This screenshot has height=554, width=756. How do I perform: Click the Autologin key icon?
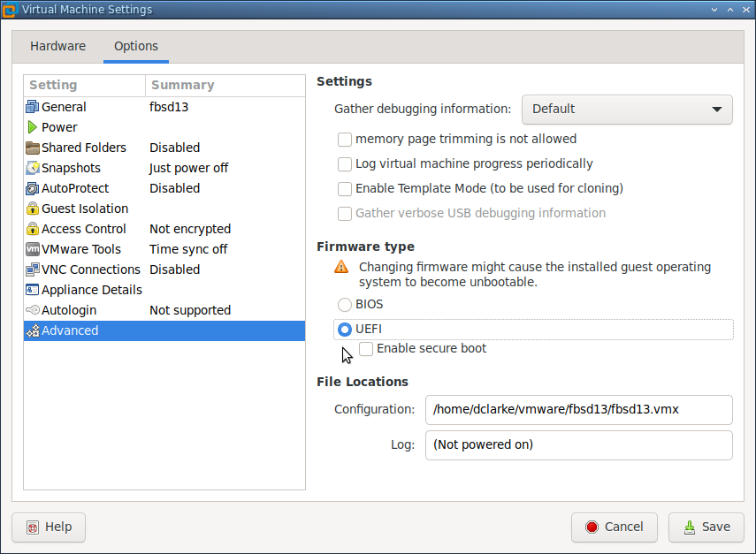33,310
